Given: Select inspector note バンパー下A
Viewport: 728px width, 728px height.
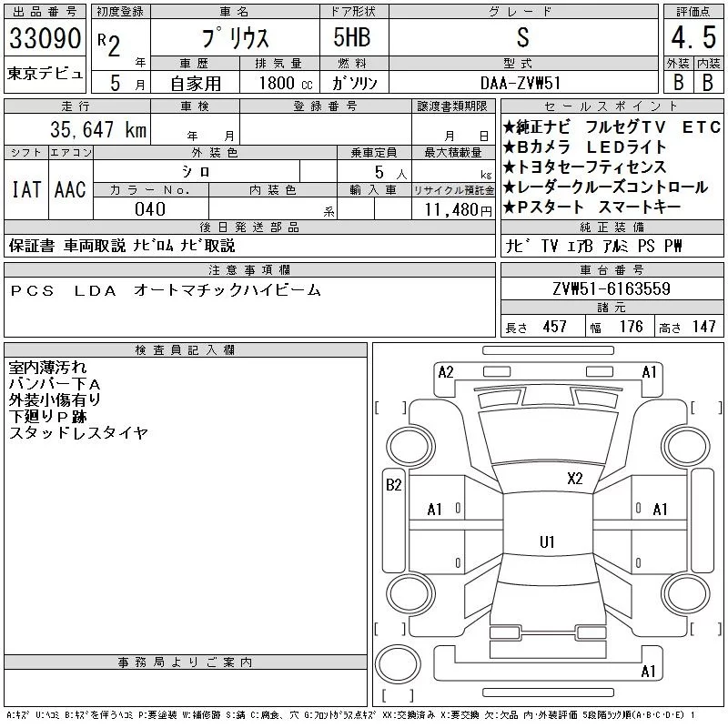Looking at the screenshot, I should (x=55, y=384).
